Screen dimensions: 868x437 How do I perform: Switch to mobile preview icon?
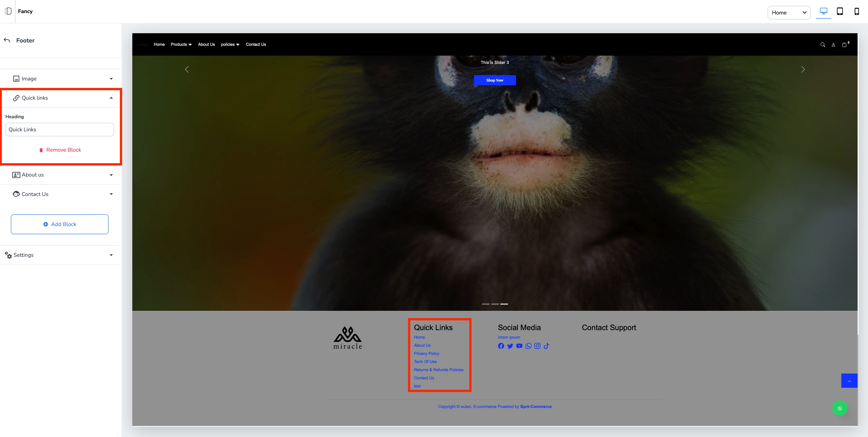pyautogui.click(x=856, y=12)
